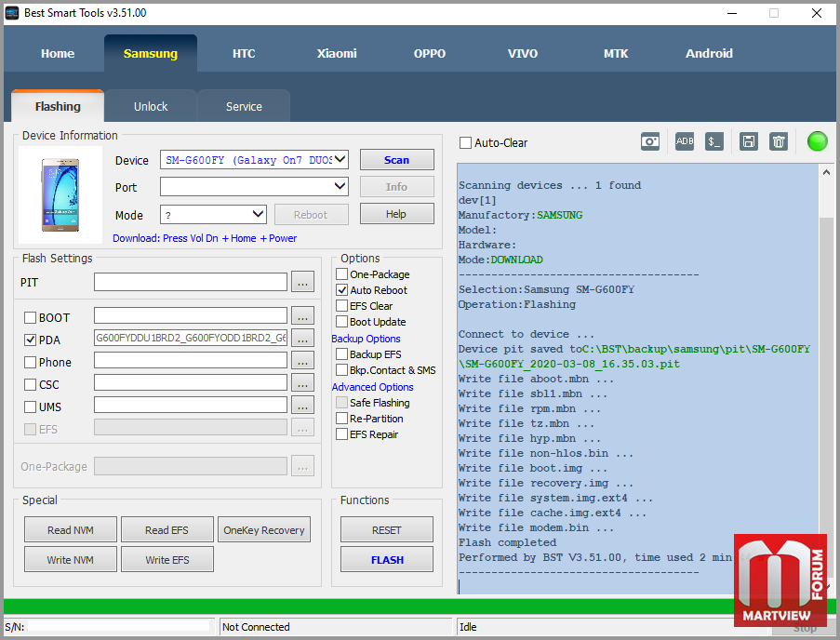
Task: Click the Read NVM button
Action: pos(70,529)
